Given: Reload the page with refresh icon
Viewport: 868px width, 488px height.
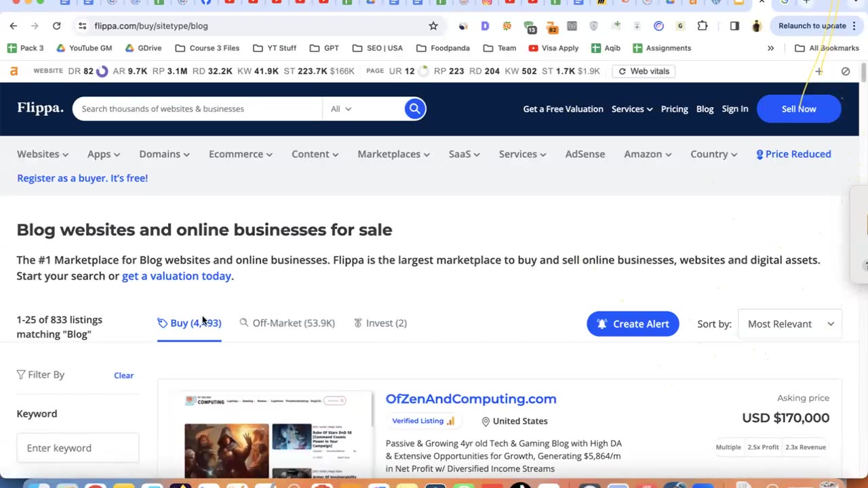Looking at the screenshot, I should [x=56, y=26].
